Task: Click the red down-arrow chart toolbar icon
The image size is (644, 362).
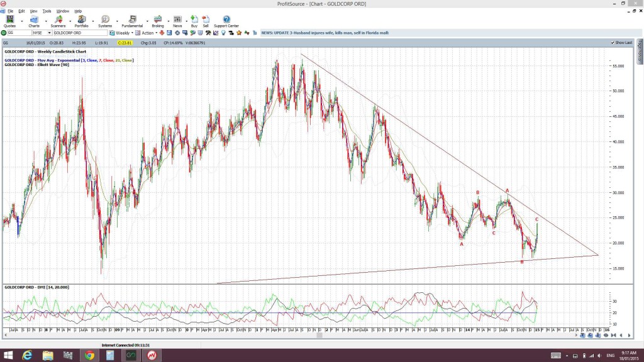Action: [162, 33]
